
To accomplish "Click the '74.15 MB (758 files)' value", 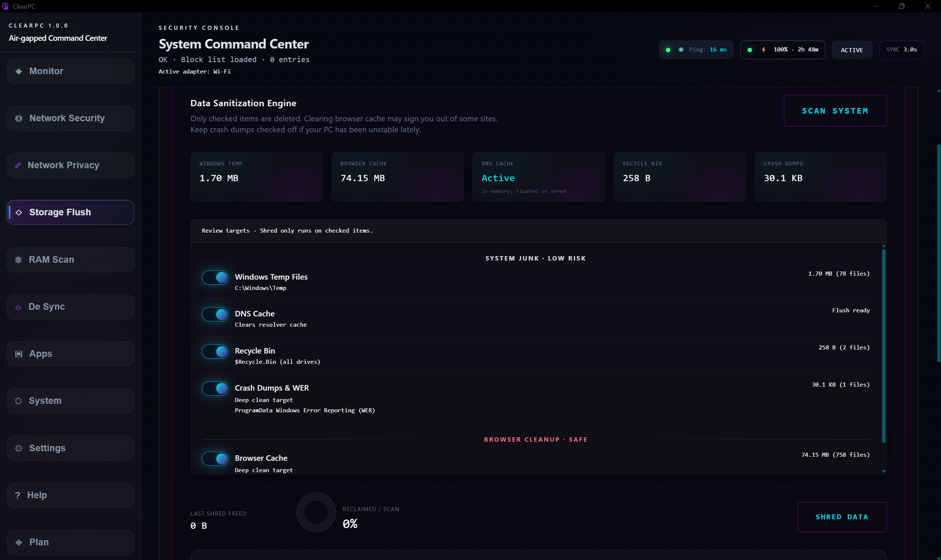I will [x=835, y=455].
